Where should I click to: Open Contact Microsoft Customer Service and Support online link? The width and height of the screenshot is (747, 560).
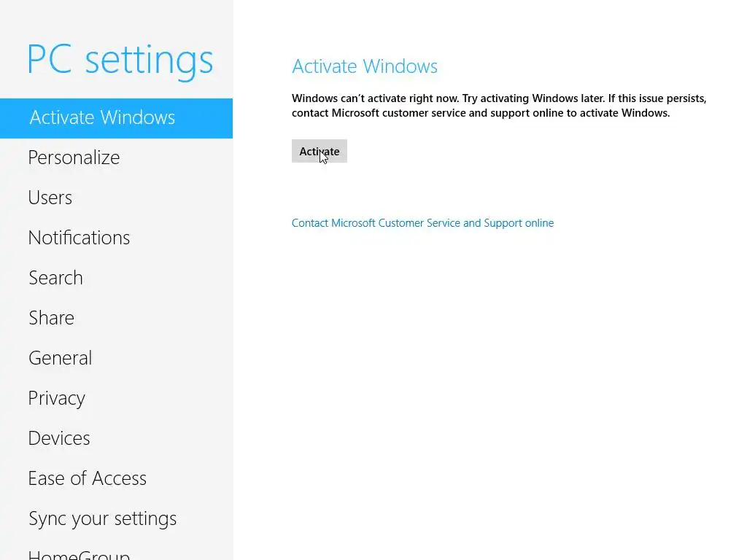click(422, 223)
